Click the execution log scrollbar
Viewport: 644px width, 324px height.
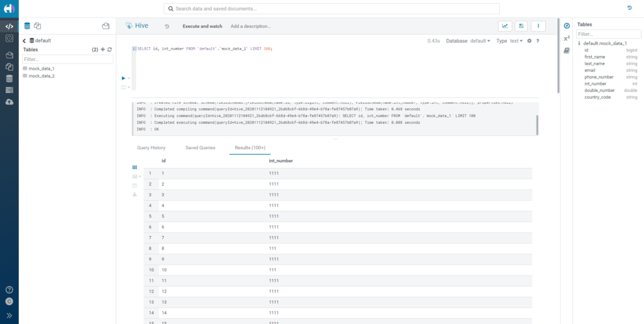click(x=536, y=125)
